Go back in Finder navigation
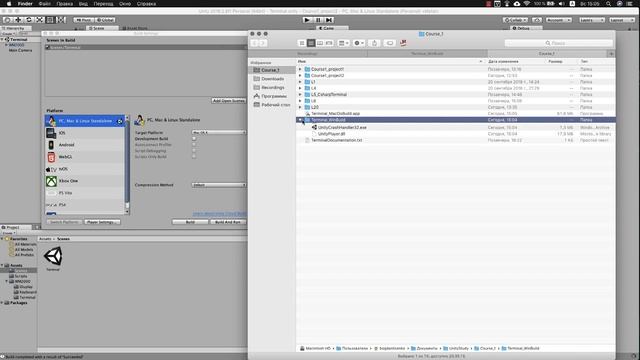This screenshot has width=640, height=360. click(x=254, y=43)
